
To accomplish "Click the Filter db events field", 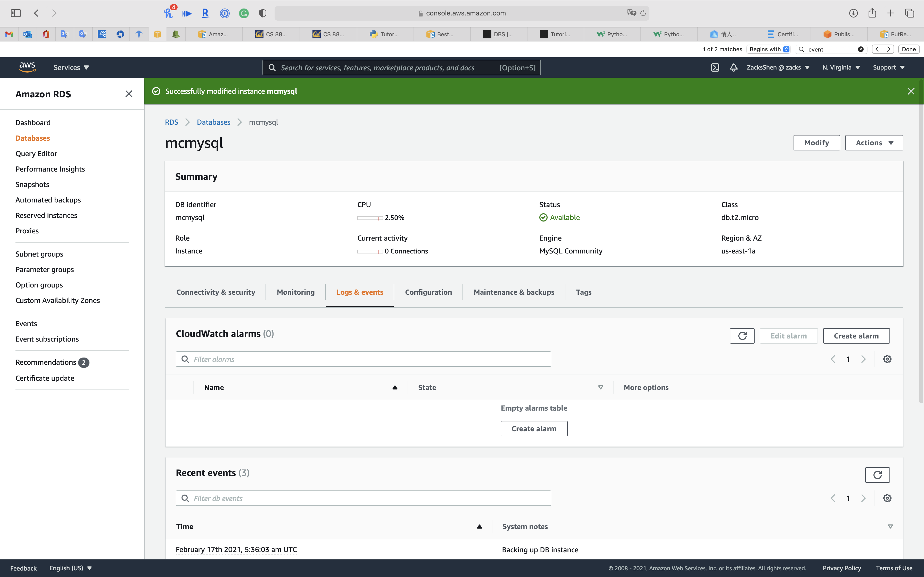I will tap(363, 498).
